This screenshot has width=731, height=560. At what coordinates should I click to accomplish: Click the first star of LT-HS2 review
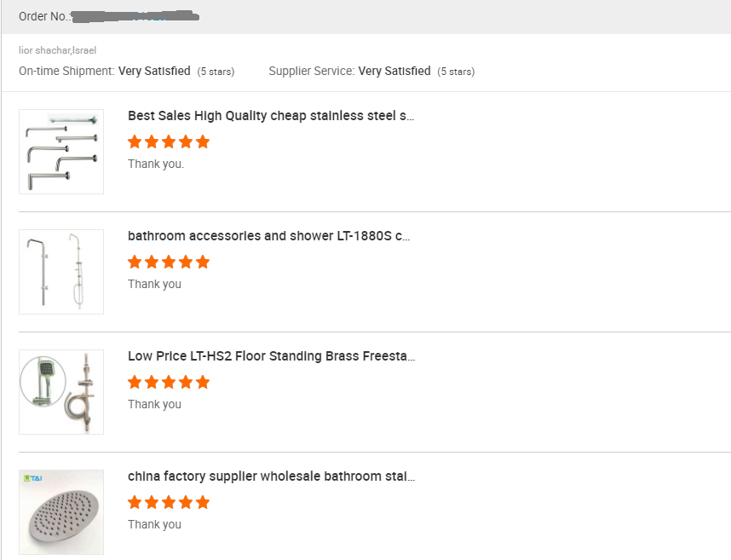click(x=135, y=383)
